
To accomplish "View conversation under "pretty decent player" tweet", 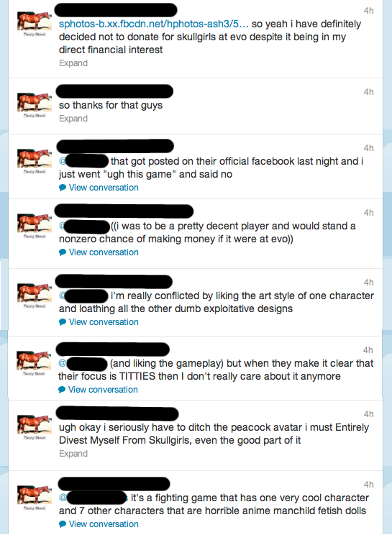I will pyautogui.click(x=104, y=252).
